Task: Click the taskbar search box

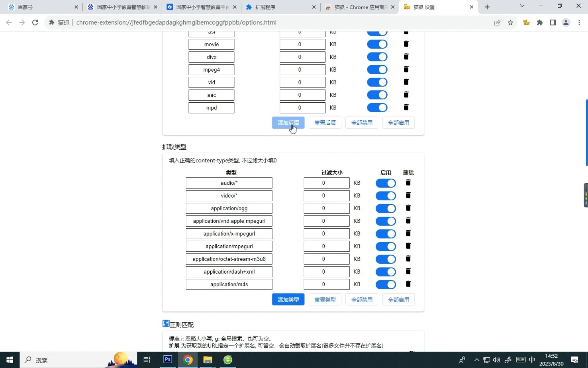Action: pyautogui.click(x=78, y=360)
